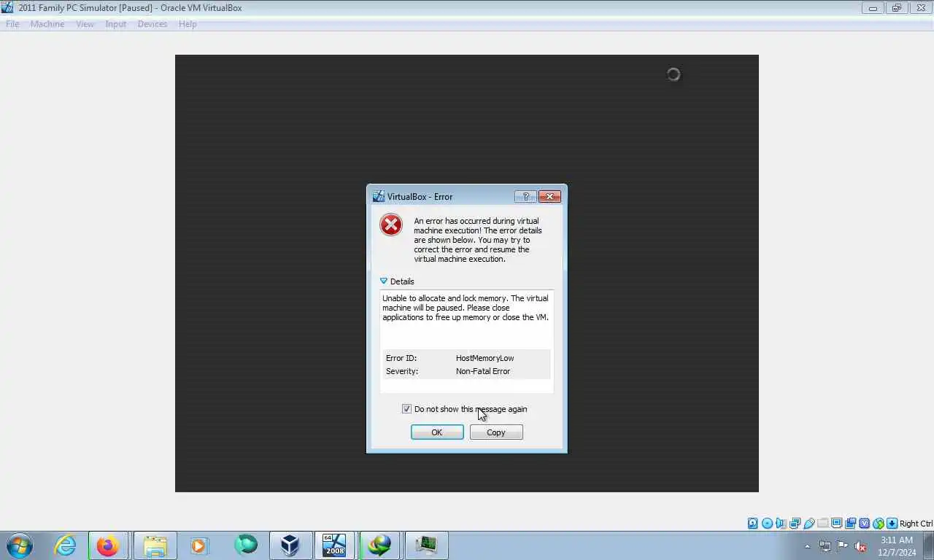Viewport: 934px width, 560px height.
Task: Click the recording status icon
Action: tap(851, 524)
